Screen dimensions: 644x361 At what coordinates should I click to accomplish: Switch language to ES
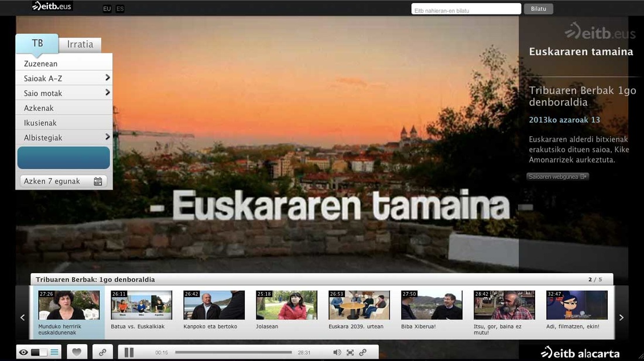120,9
